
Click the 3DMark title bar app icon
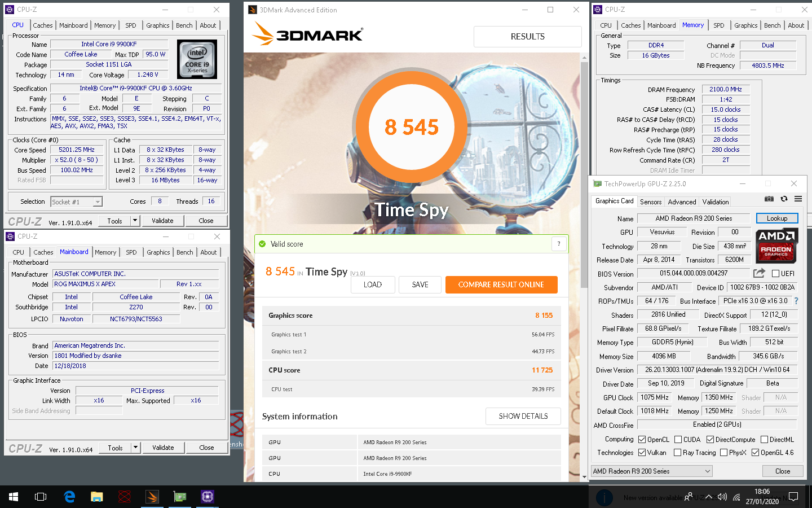pos(253,10)
